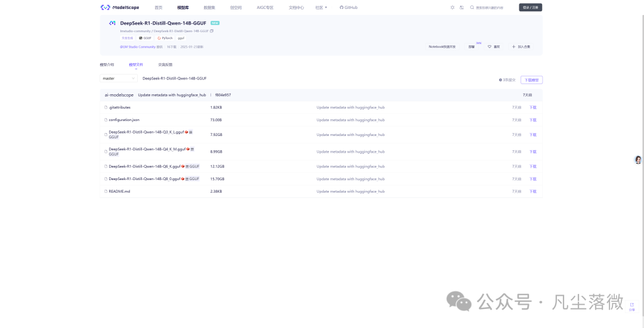644x328 pixels.
Task: Download configuration.json via 下载 link
Action: 532,120
